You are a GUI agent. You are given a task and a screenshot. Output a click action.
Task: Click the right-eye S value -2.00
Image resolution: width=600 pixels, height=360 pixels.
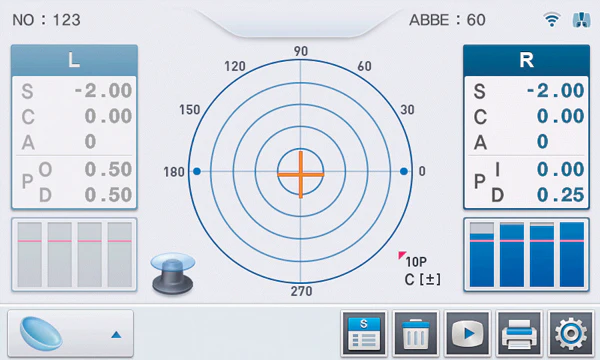tap(555, 91)
